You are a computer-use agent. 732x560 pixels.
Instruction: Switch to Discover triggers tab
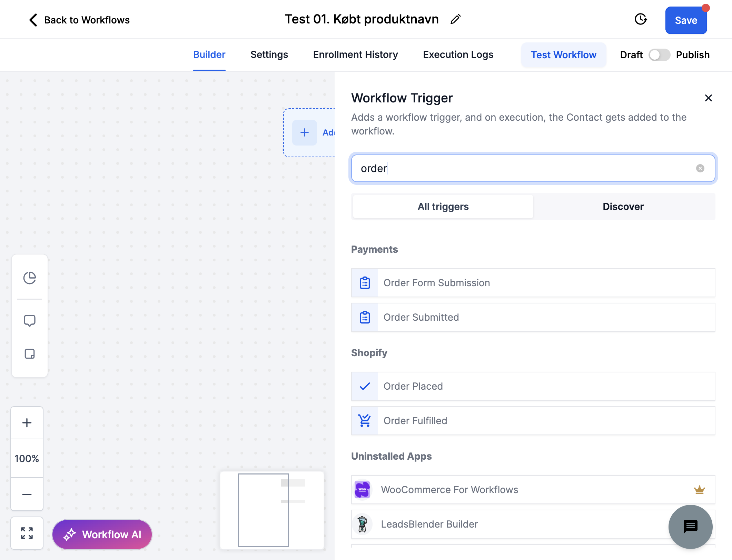[623, 207]
